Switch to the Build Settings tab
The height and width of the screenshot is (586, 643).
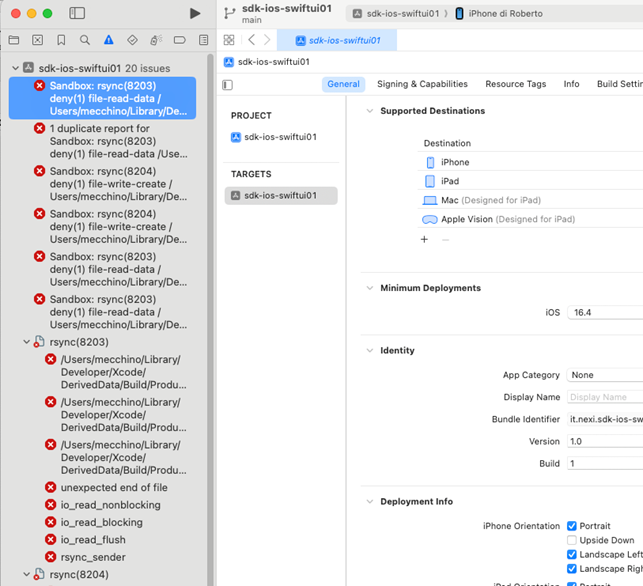(x=620, y=84)
